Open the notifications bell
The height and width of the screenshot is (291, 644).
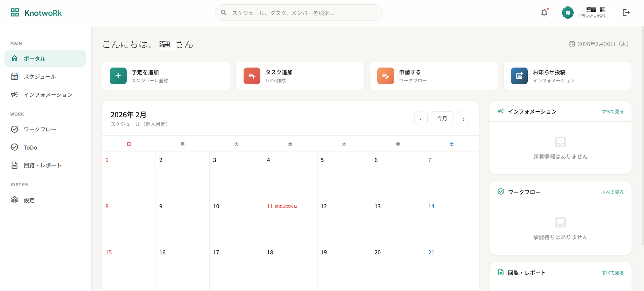[x=544, y=13]
